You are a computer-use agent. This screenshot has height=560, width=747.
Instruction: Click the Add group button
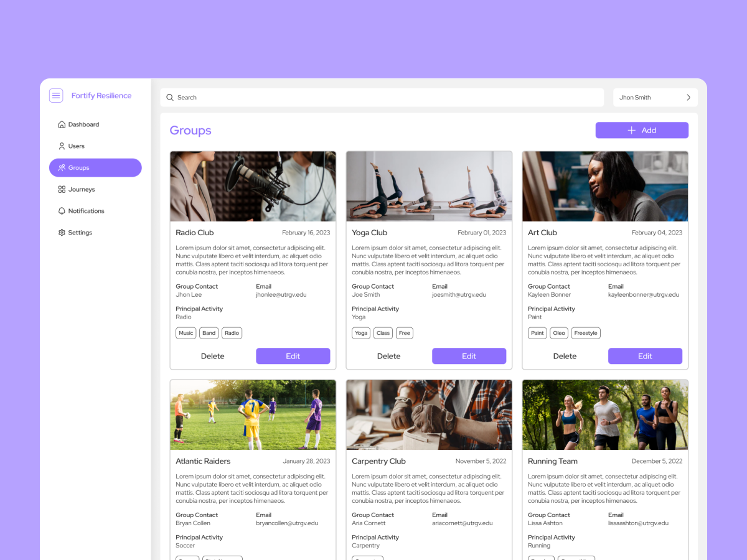point(642,130)
